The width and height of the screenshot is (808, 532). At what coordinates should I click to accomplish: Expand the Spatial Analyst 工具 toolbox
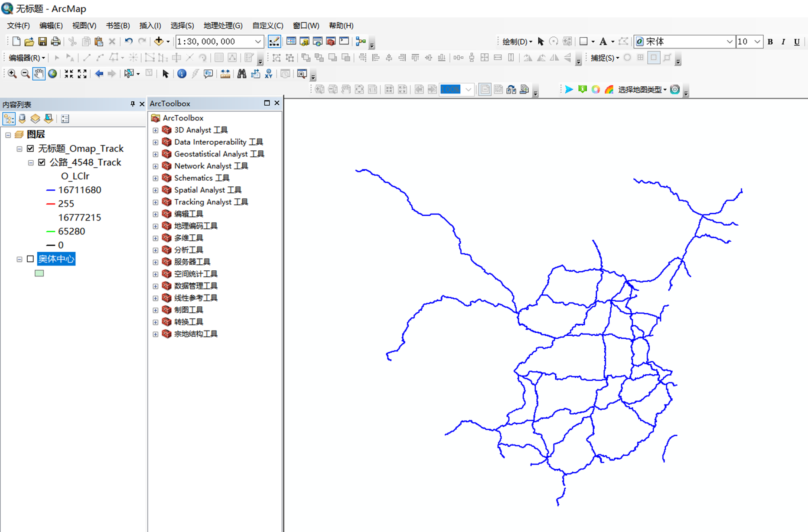[x=156, y=190]
